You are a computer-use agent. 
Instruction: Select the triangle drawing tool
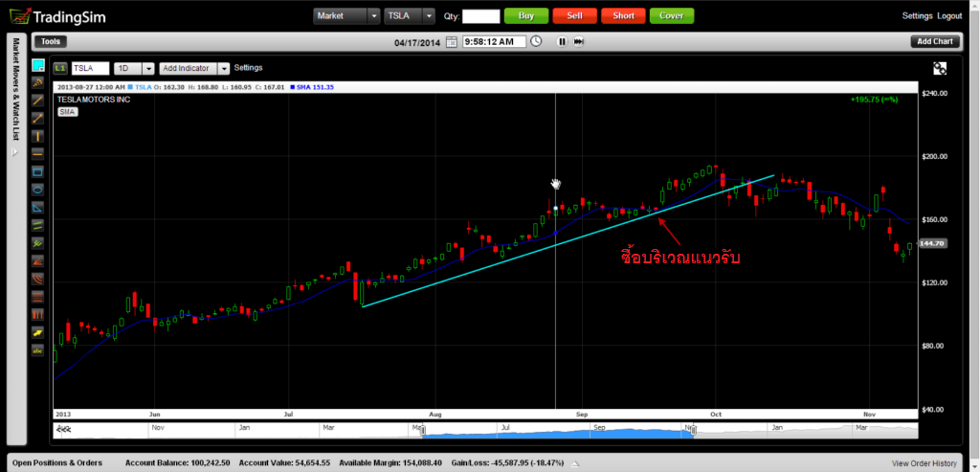(38, 207)
